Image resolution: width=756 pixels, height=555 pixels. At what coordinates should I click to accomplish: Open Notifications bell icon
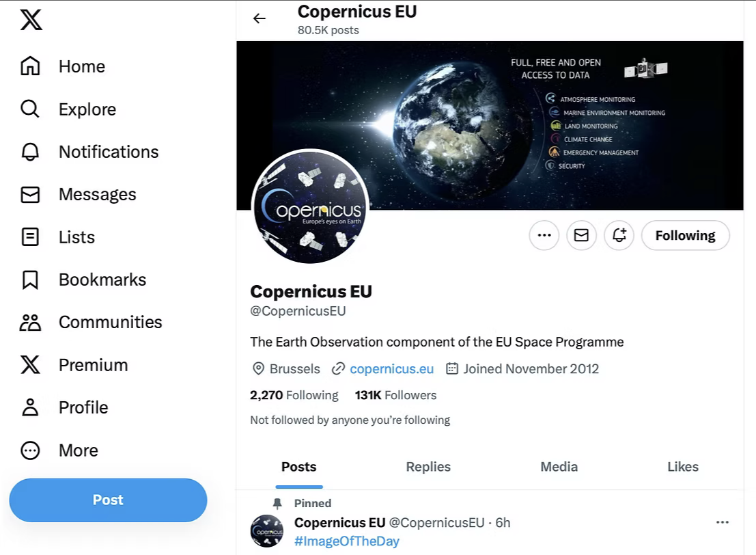pyautogui.click(x=30, y=152)
